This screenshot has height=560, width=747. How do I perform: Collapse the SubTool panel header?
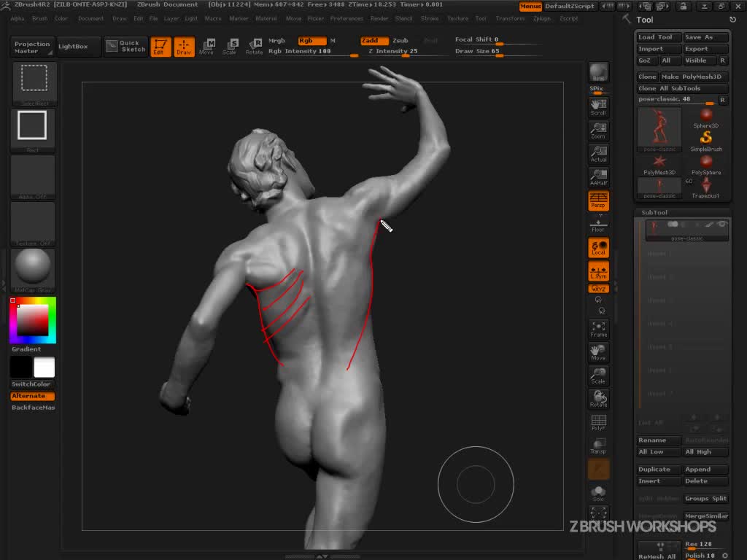[x=682, y=212]
